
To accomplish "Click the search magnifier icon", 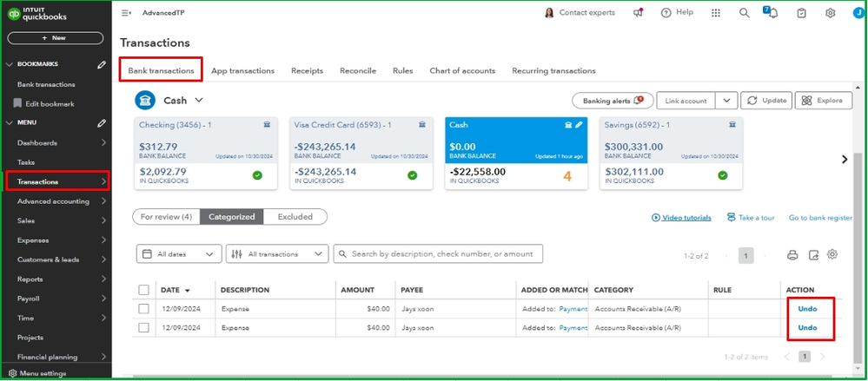I will click(x=744, y=13).
